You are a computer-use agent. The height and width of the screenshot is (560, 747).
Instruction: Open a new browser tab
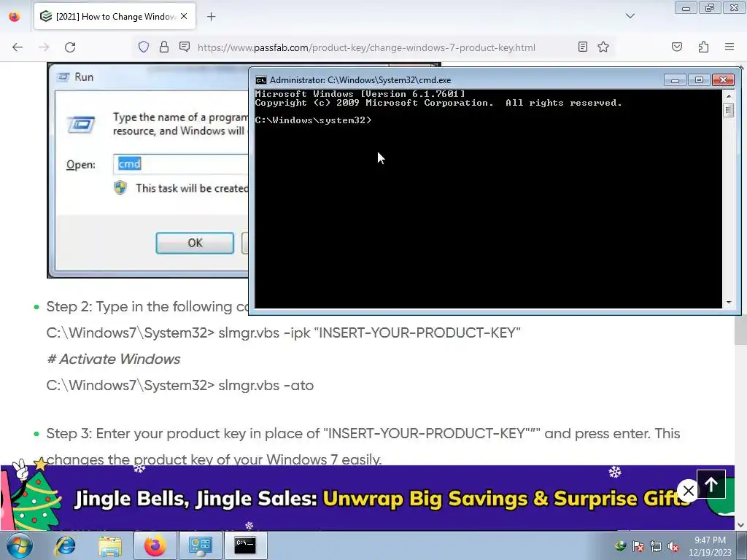[211, 17]
